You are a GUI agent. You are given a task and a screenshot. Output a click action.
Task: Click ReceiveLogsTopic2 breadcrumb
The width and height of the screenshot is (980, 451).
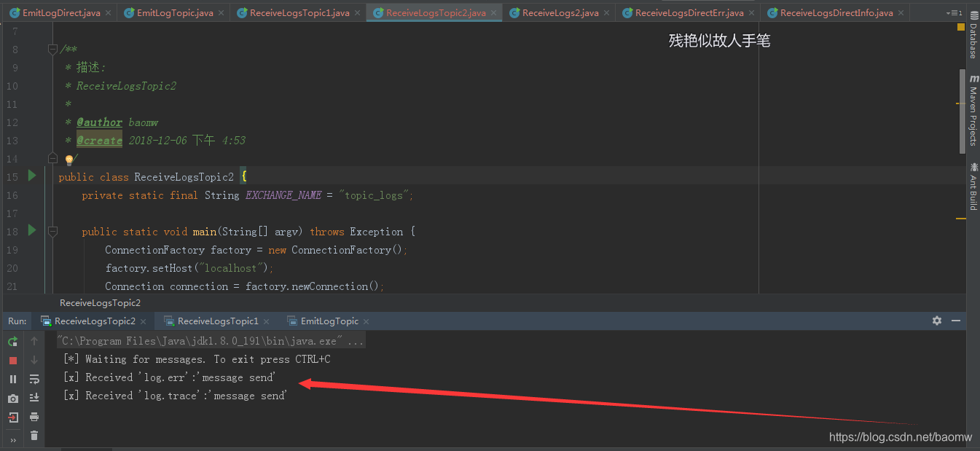click(x=100, y=303)
